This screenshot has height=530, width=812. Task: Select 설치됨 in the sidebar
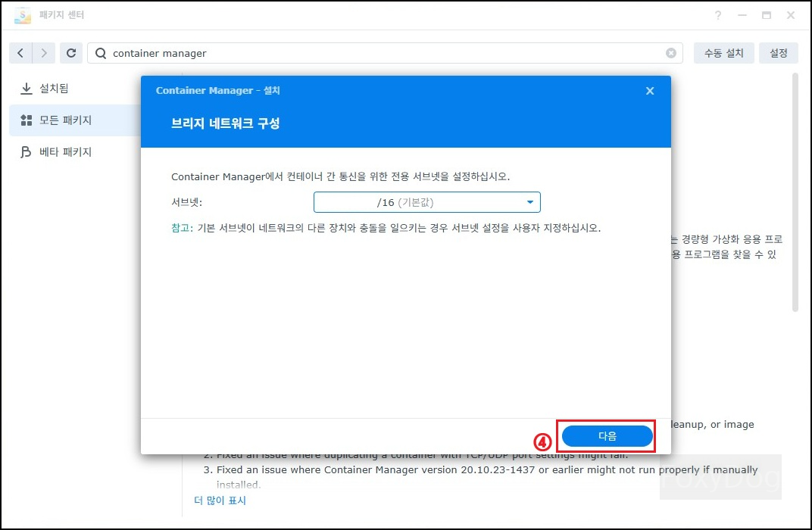click(74, 89)
